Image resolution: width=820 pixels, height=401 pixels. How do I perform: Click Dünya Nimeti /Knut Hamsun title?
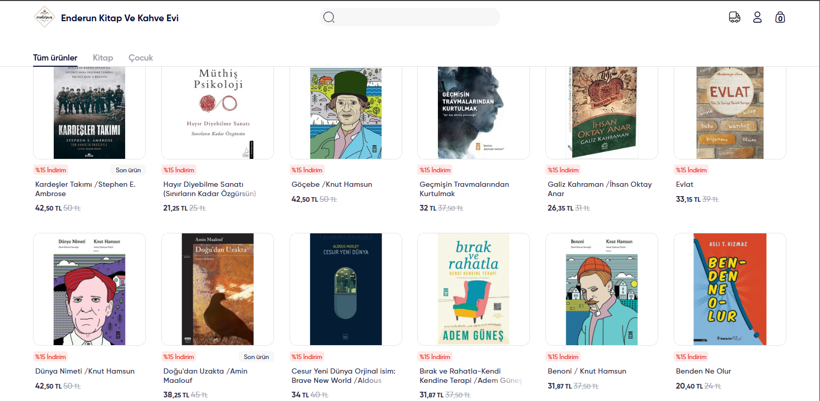tap(85, 371)
